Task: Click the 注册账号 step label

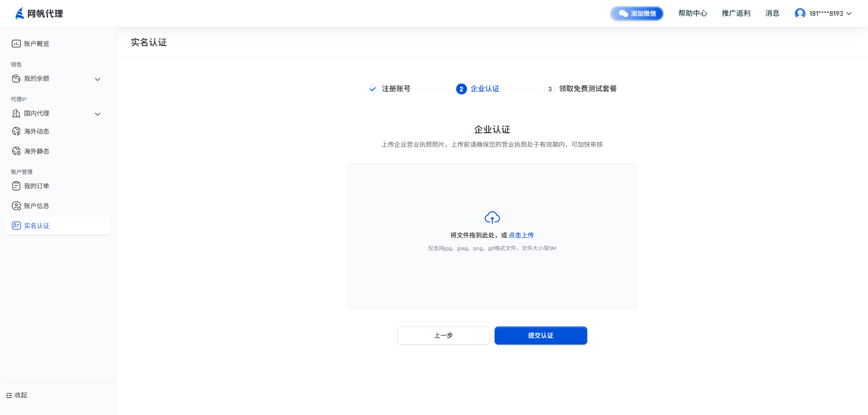Action: [396, 89]
